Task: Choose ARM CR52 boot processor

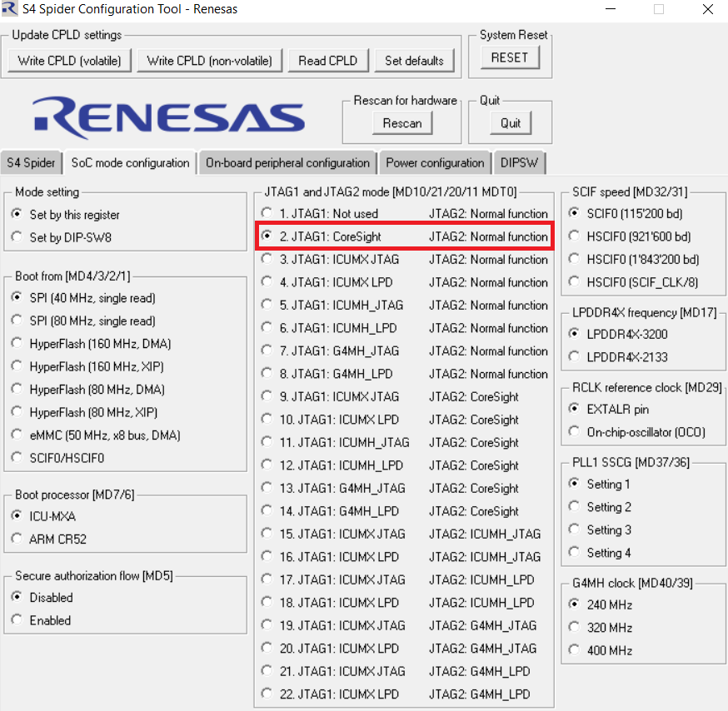Action: 49,539
